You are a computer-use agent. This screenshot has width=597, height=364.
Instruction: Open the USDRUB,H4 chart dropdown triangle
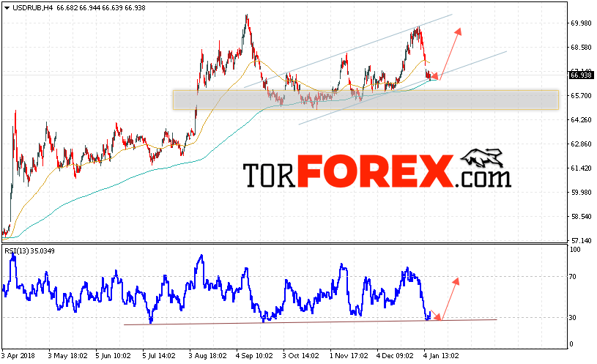7,8
